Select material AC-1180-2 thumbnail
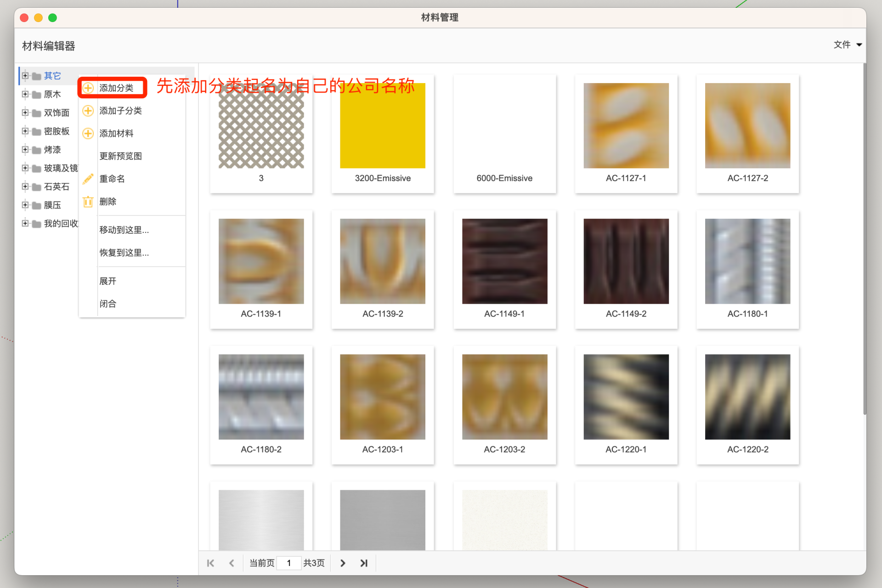The image size is (882, 588). (261, 396)
